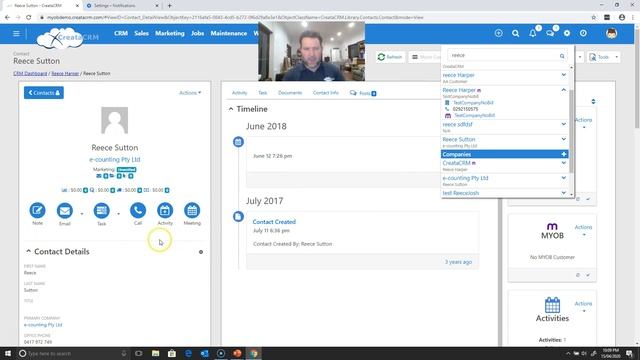Collapse the Contact Details section
The height and width of the screenshot is (360, 640).
(x=28, y=251)
